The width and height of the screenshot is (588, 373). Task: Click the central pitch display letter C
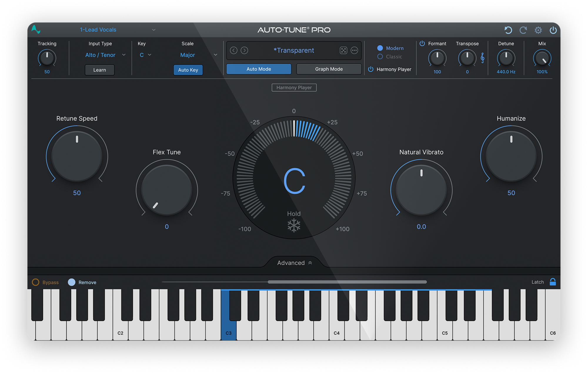tap(294, 181)
